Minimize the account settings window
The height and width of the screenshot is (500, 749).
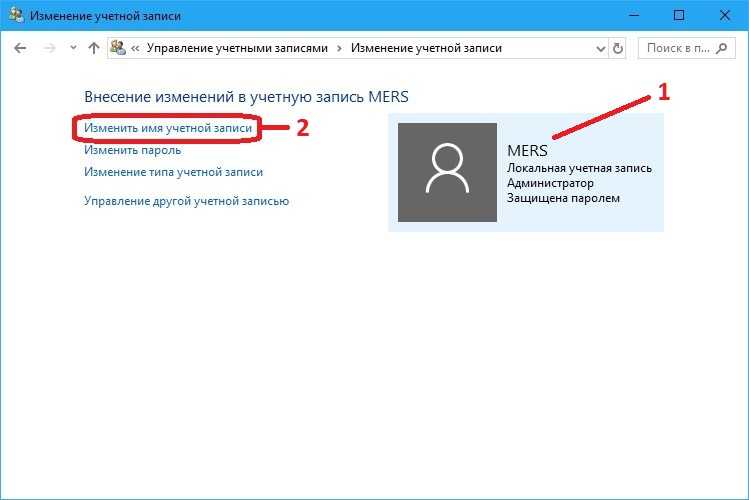tap(634, 15)
